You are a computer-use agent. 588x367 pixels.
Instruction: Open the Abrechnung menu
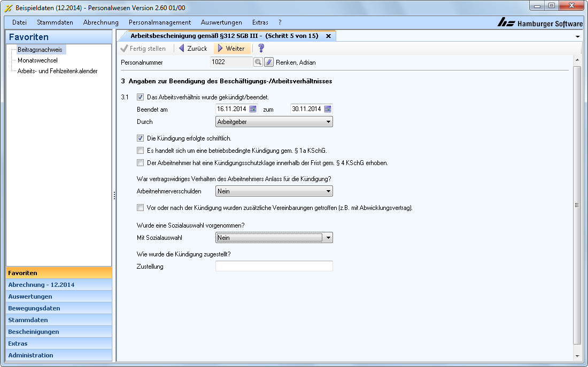point(101,22)
